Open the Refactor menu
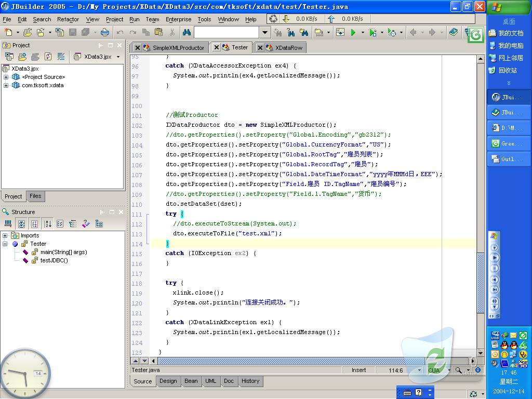This screenshot has height=399, width=532. pyautogui.click(x=68, y=19)
